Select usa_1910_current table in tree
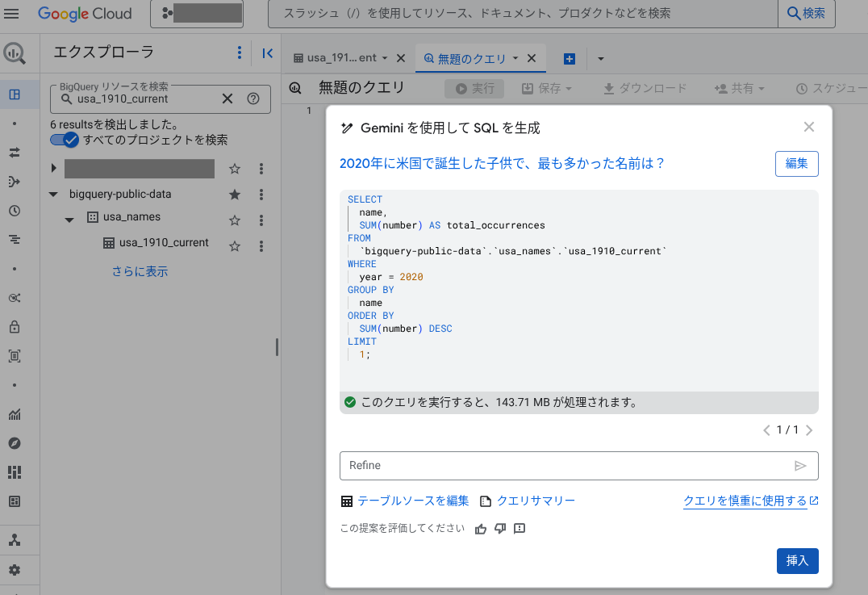The height and width of the screenshot is (595, 868). [164, 243]
